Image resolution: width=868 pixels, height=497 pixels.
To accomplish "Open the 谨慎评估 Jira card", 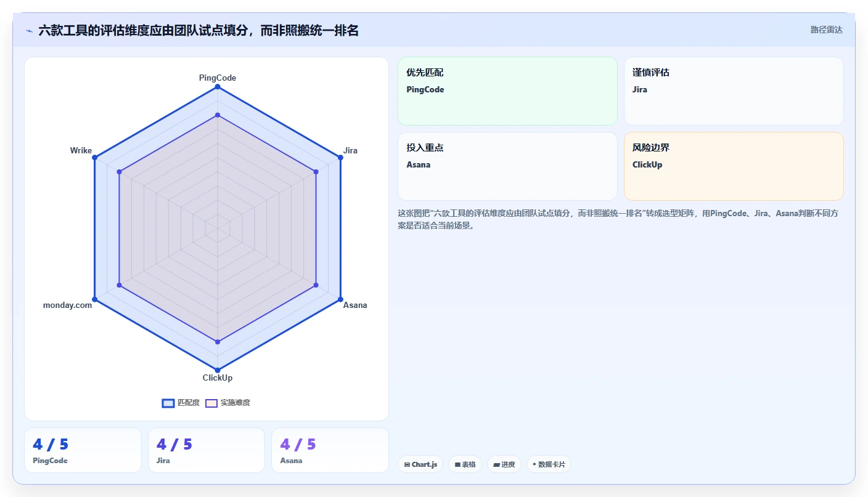I will 734,91.
